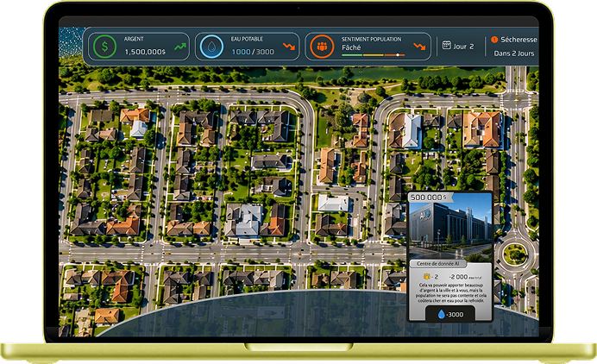Image resolution: width=597 pixels, height=364 pixels.
Task: Click the -2 000 water stat on card
Action: (465, 276)
